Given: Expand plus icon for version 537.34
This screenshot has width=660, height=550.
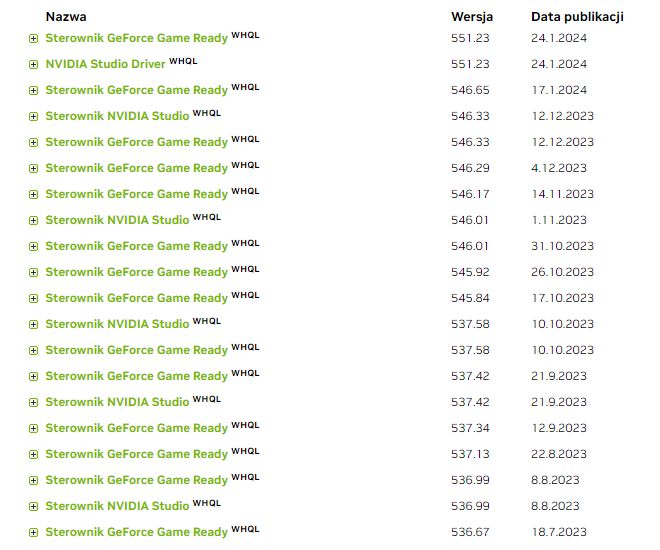Looking at the screenshot, I should (x=33, y=429).
